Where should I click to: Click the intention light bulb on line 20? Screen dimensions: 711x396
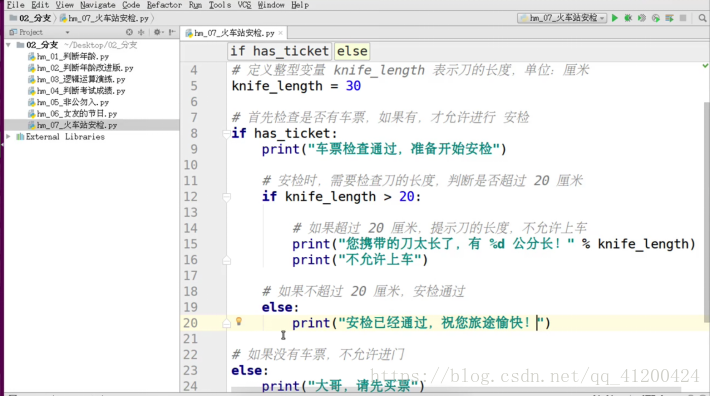[239, 322]
